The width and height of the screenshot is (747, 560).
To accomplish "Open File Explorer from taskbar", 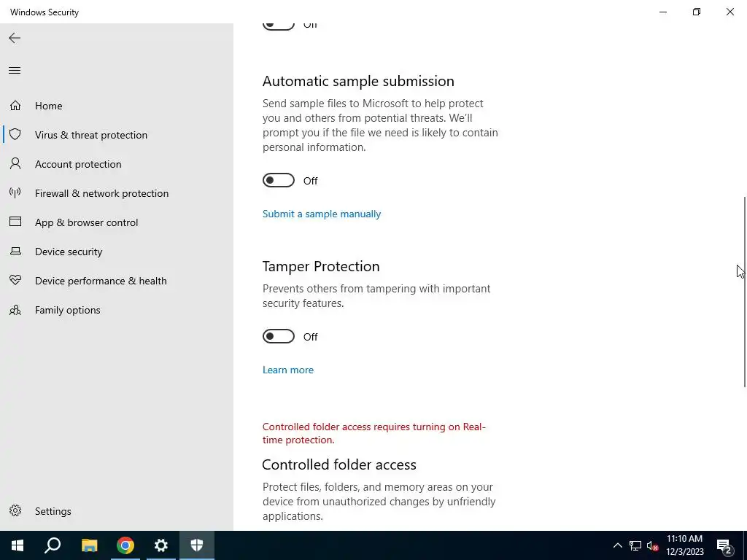I will 89,545.
